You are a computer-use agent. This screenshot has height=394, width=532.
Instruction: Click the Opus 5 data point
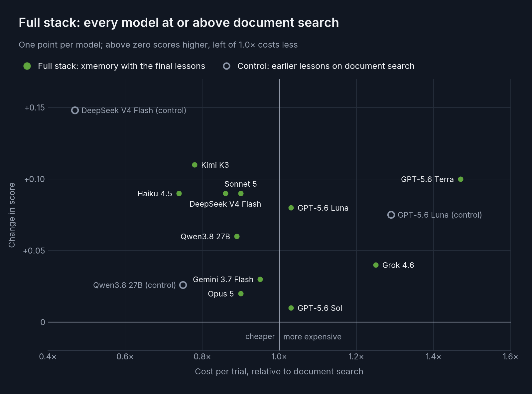click(x=241, y=294)
